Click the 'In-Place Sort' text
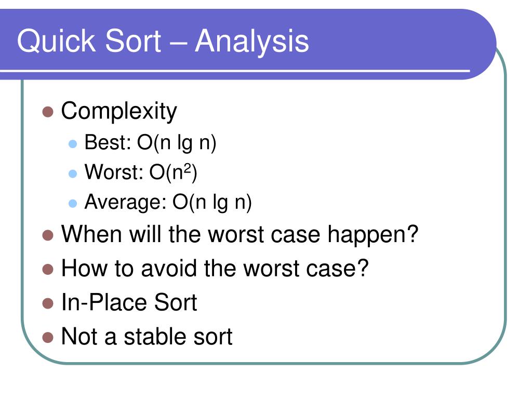The width and height of the screenshot is (532, 399). pyautogui.click(x=129, y=302)
